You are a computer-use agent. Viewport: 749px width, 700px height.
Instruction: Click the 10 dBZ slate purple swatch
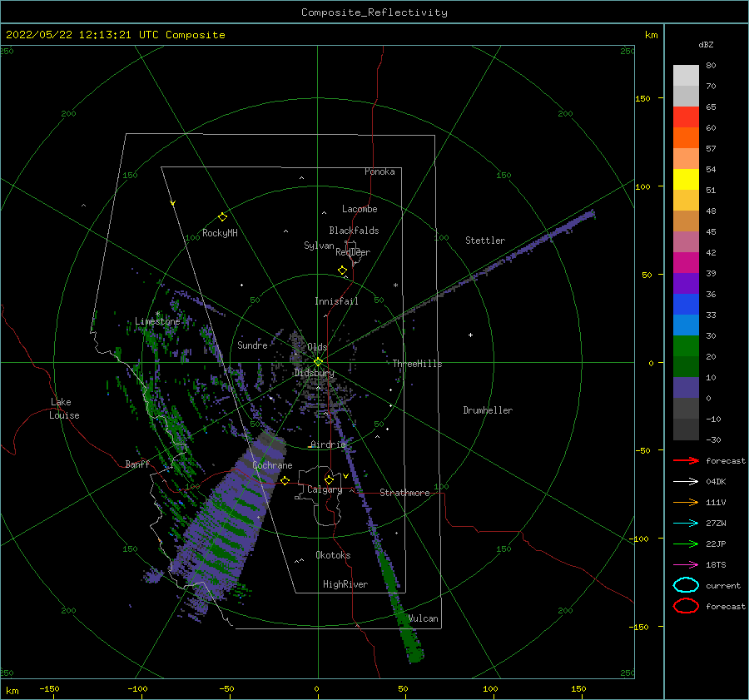pyautogui.click(x=686, y=388)
